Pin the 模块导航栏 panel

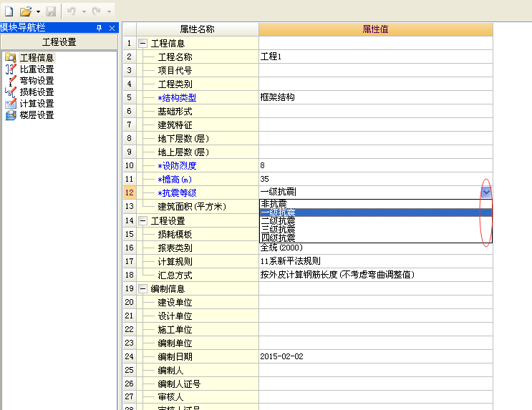coord(99,28)
